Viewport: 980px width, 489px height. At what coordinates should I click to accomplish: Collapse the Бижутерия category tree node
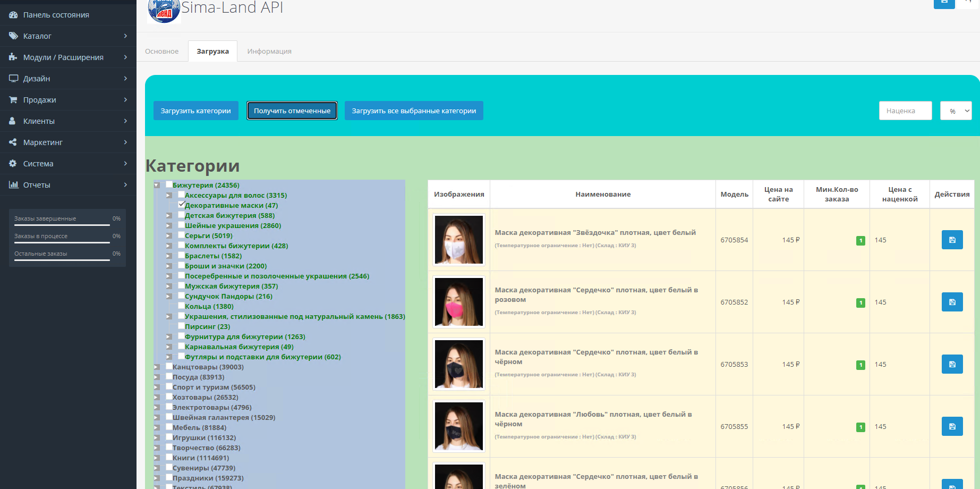point(157,186)
